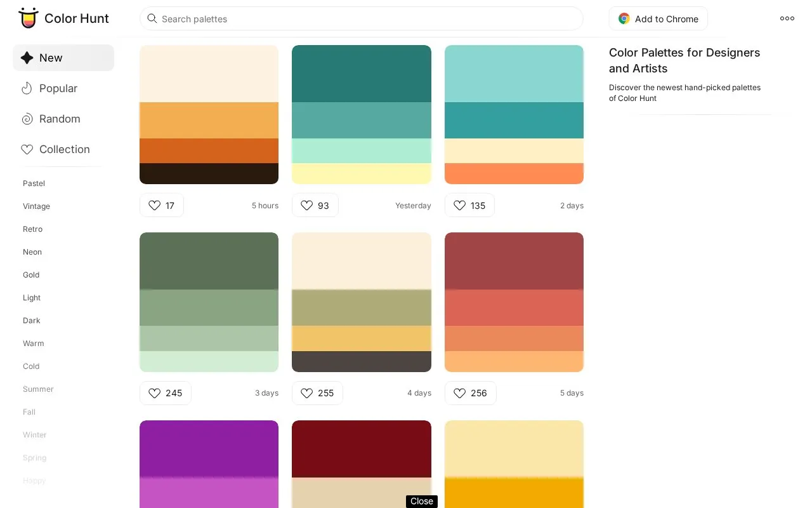
Task: Click the Color Hunt logo icon
Action: click(28, 18)
